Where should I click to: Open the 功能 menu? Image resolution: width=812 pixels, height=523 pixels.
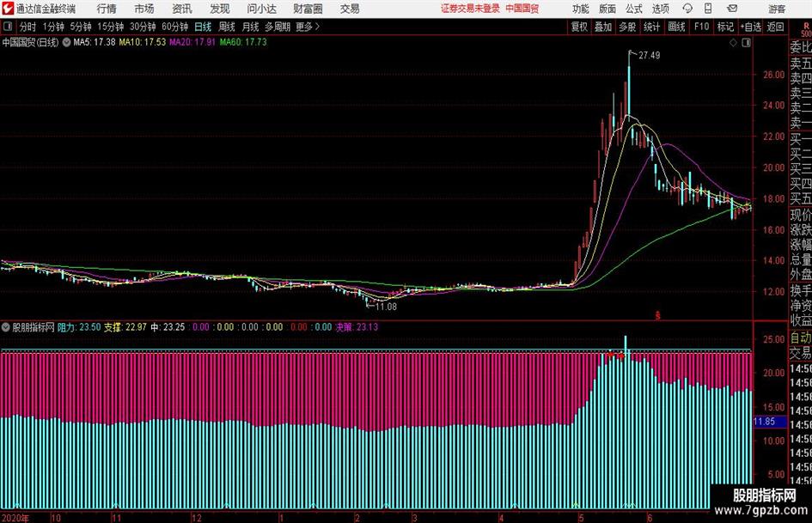click(x=581, y=9)
